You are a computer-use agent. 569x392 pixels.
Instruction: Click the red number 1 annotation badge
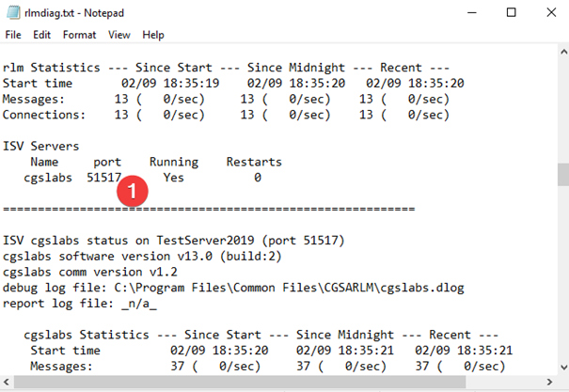point(134,190)
